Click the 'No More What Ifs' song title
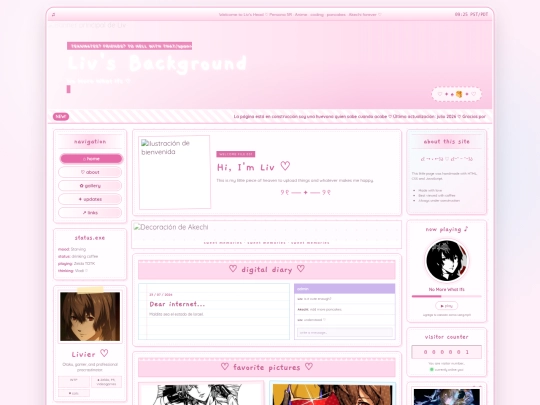540x405 pixels. [x=446, y=289]
